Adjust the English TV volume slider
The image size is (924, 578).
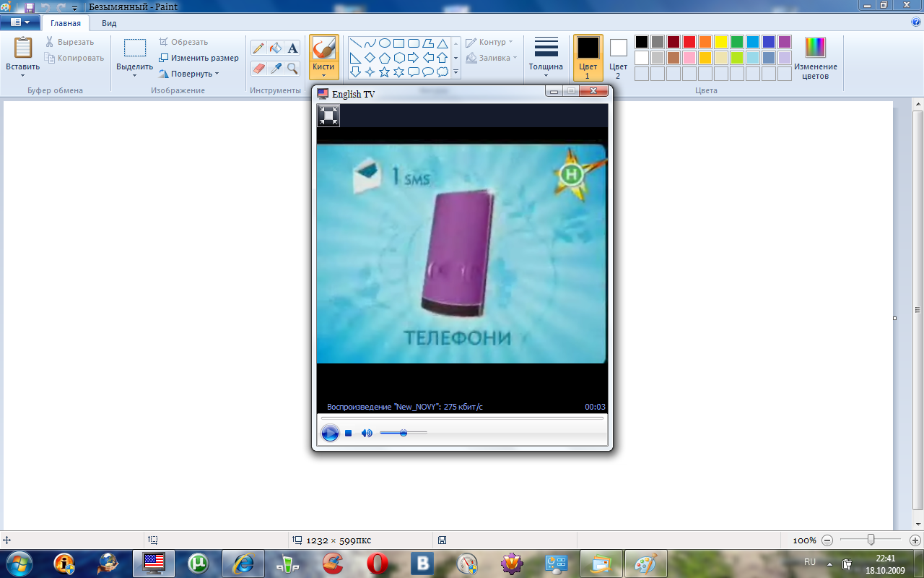pos(404,433)
